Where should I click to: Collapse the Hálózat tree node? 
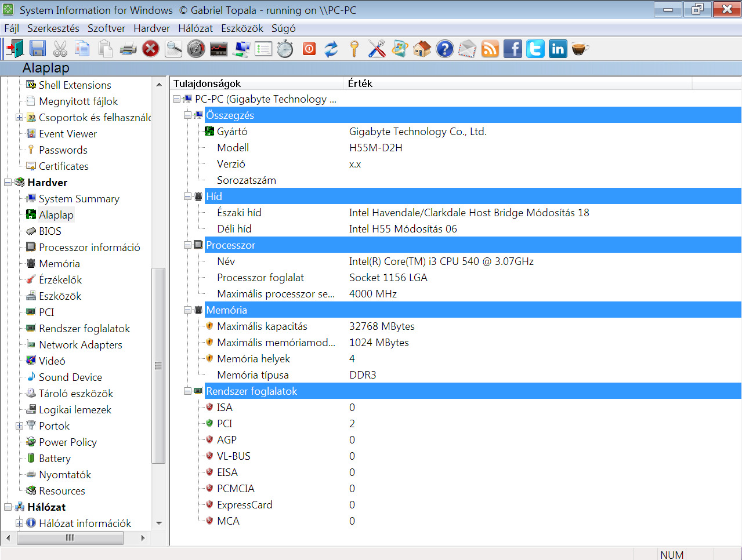(8, 507)
